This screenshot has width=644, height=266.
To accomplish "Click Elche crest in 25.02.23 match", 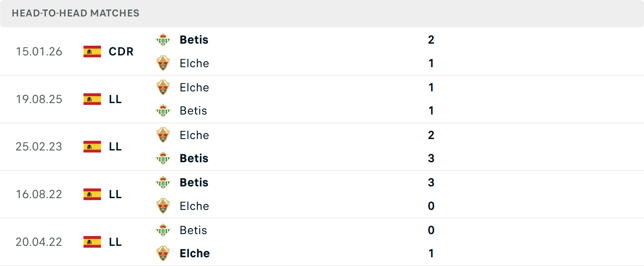I will [163, 135].
